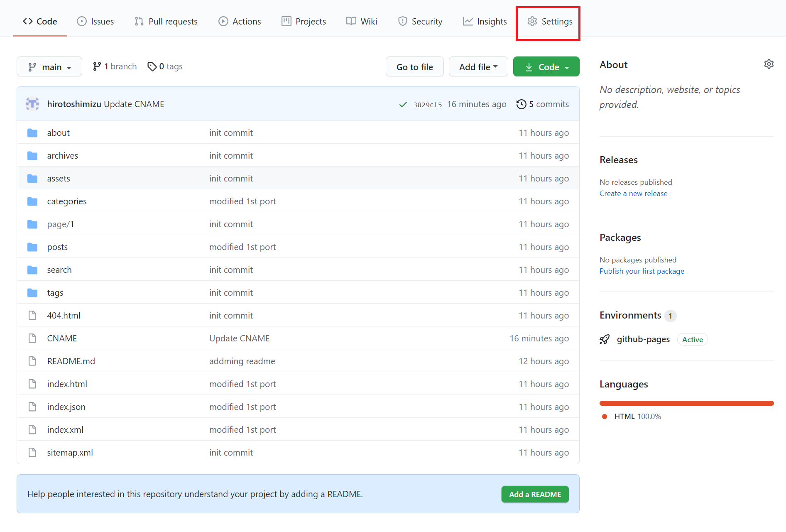Expand the Add file dropdown
Viewport: 786px width, 532px height.
point(478,67)
